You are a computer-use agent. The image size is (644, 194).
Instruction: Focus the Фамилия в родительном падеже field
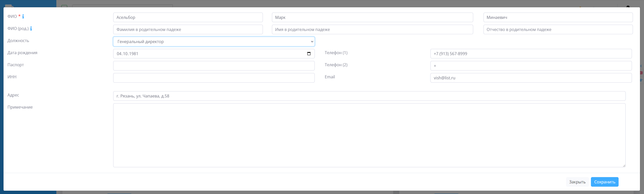[x=188, y=29]
